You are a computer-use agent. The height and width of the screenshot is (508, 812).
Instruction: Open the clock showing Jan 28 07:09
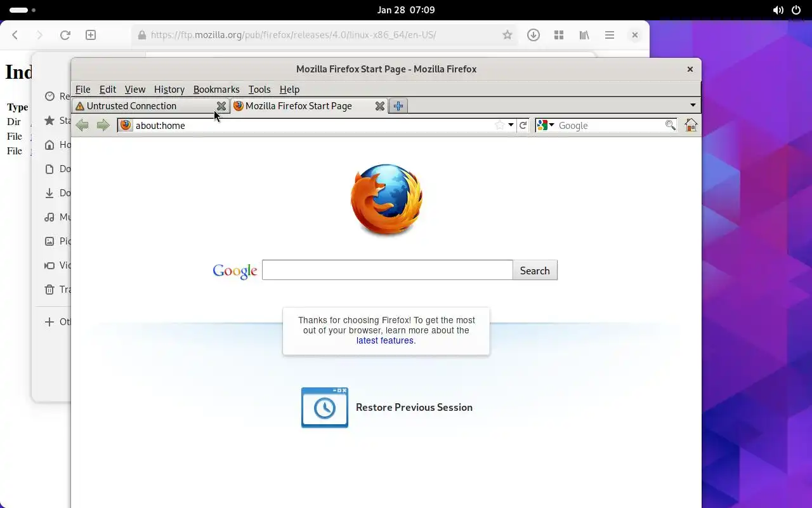click(x=406, y=10)
